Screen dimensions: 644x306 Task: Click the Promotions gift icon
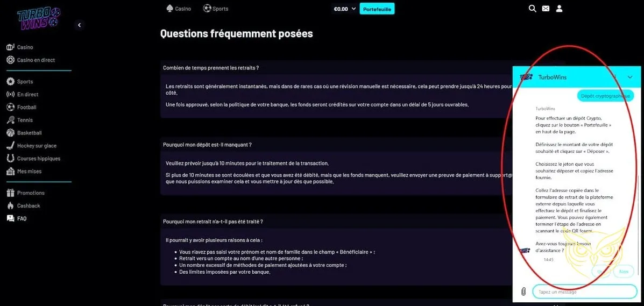point(10,193)
